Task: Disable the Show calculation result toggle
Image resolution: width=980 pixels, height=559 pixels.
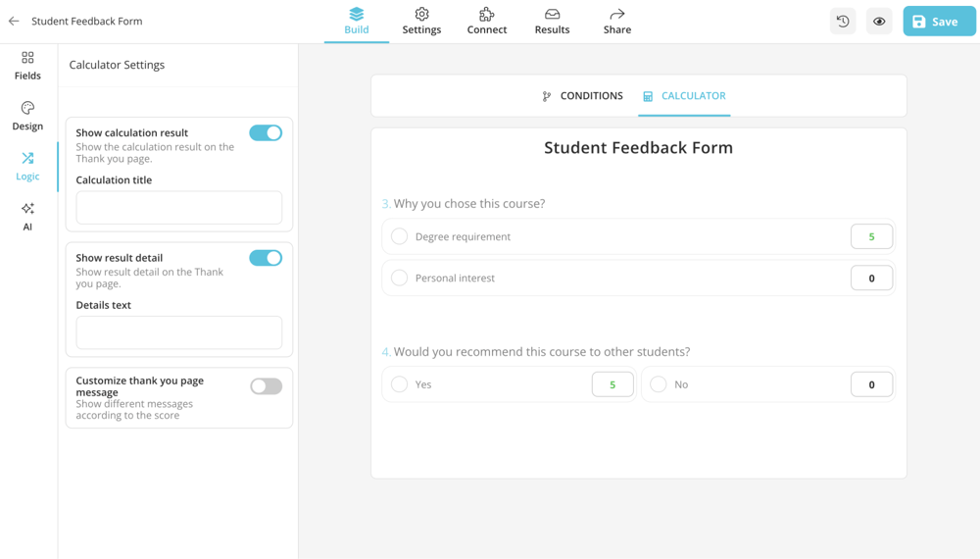Action: pyautogui.click(x=266, y=133)
